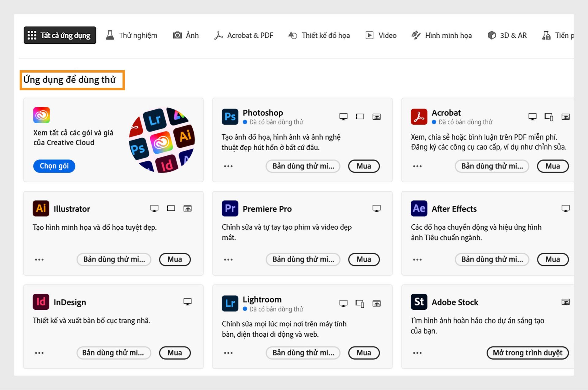Click Acrobat desktop platform icon
Screen dimensions: 588x390
532,117
